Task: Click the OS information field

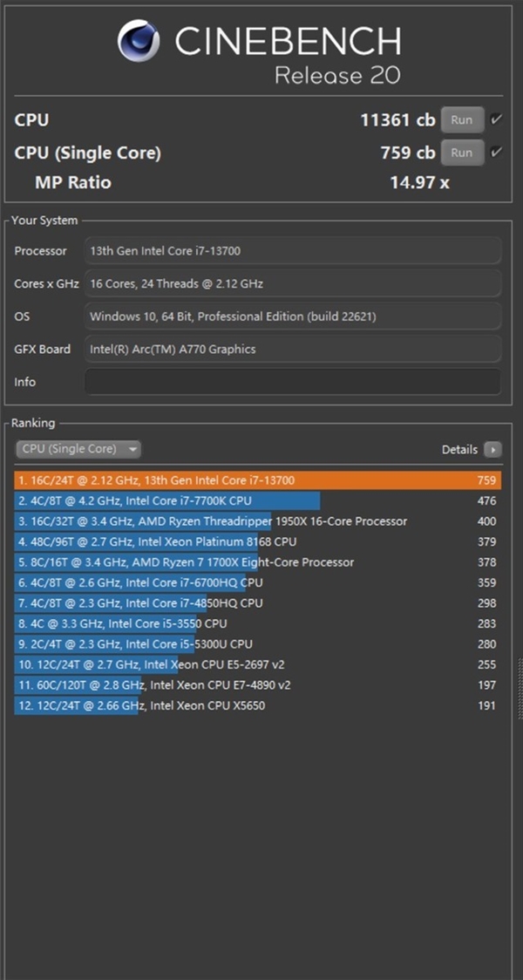Action: click(292, 316)
